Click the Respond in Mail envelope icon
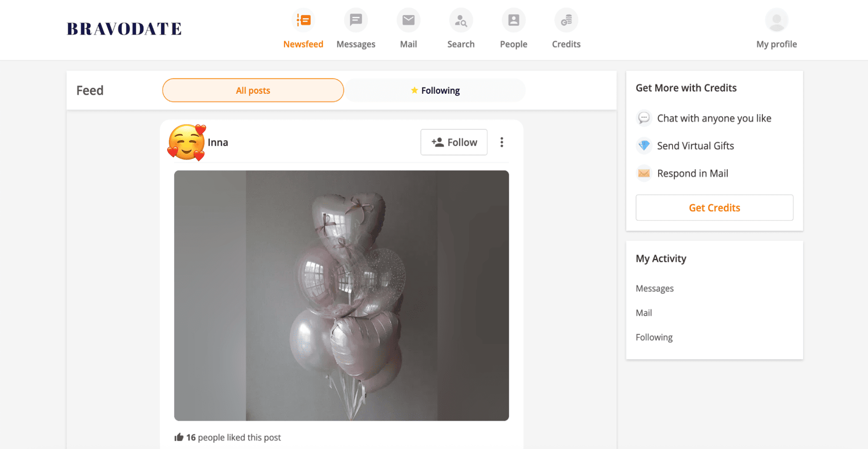The width and height of the screenshot is (868, 449). coord(644,173)
